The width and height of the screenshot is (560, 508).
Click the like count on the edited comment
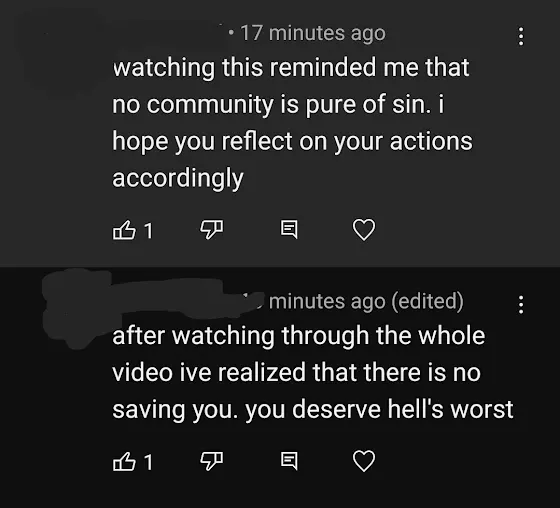click(149, 462)
